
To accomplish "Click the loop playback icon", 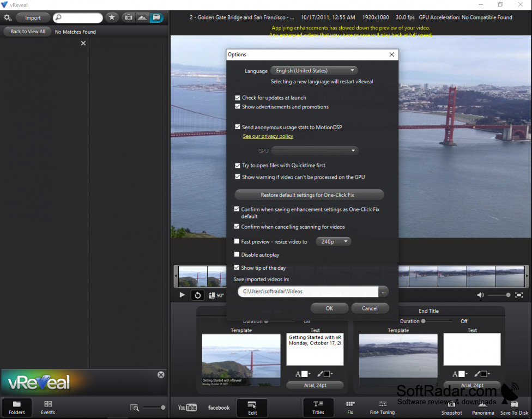I will [x=197, y=295].
